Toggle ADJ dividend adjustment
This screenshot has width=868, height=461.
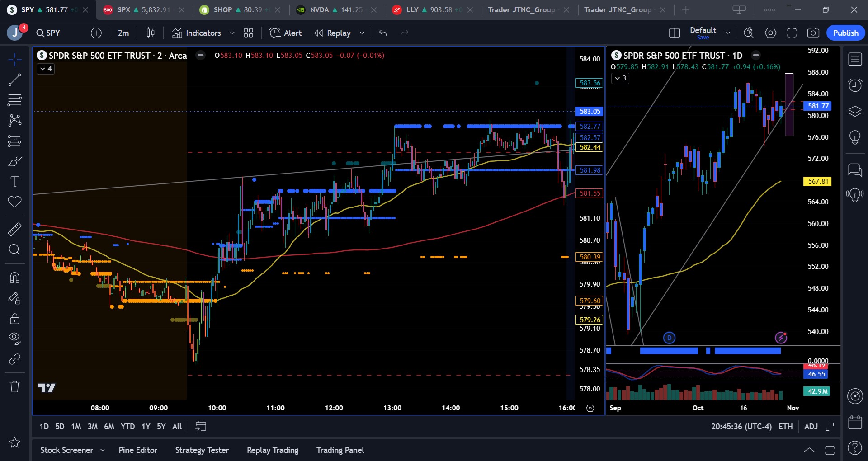pyautogui.click(x=811, y=427)
